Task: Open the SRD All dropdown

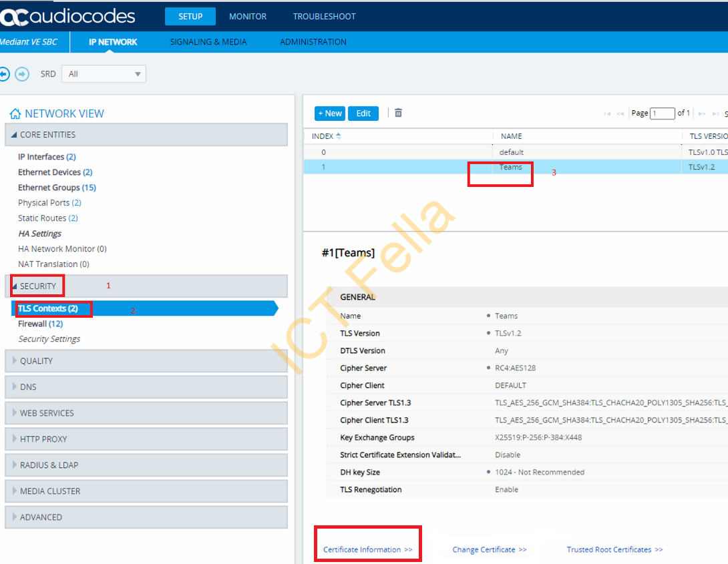Action: point(103,73)
